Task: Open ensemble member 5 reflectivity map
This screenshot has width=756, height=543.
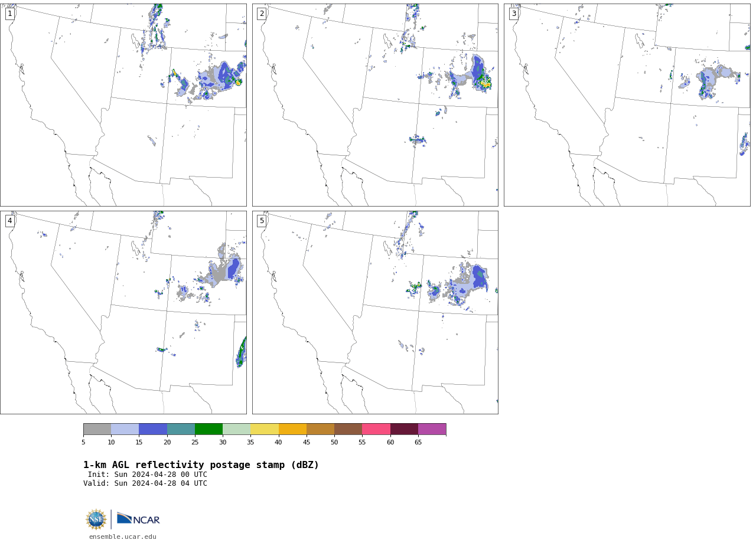Action: click(375, 312)
